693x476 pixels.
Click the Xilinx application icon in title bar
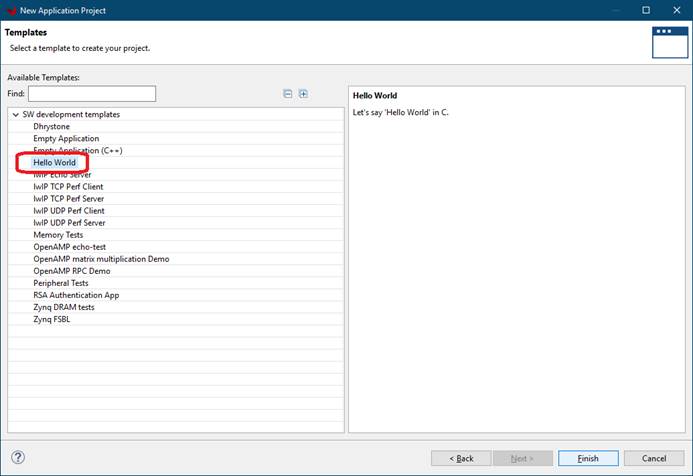[10, 10]
